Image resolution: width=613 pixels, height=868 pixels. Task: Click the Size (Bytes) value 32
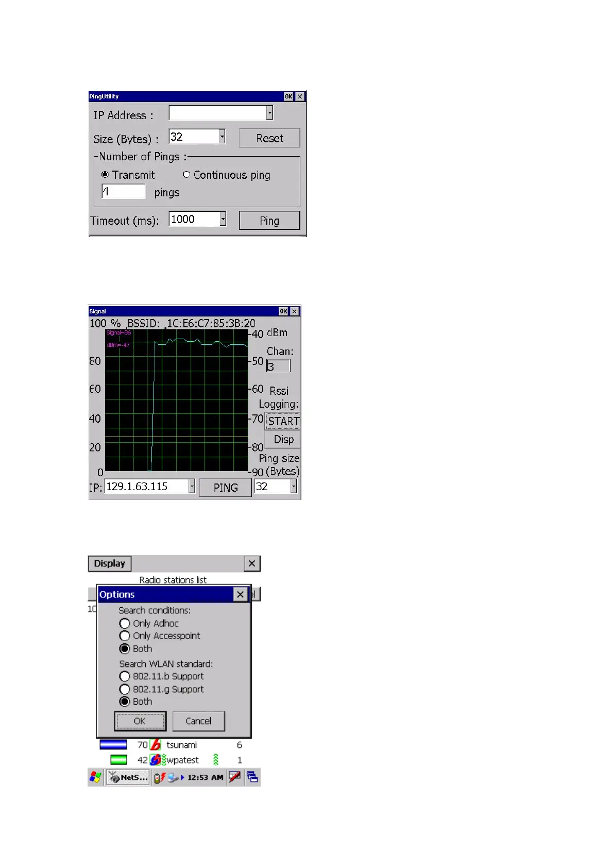pos(194,136)
